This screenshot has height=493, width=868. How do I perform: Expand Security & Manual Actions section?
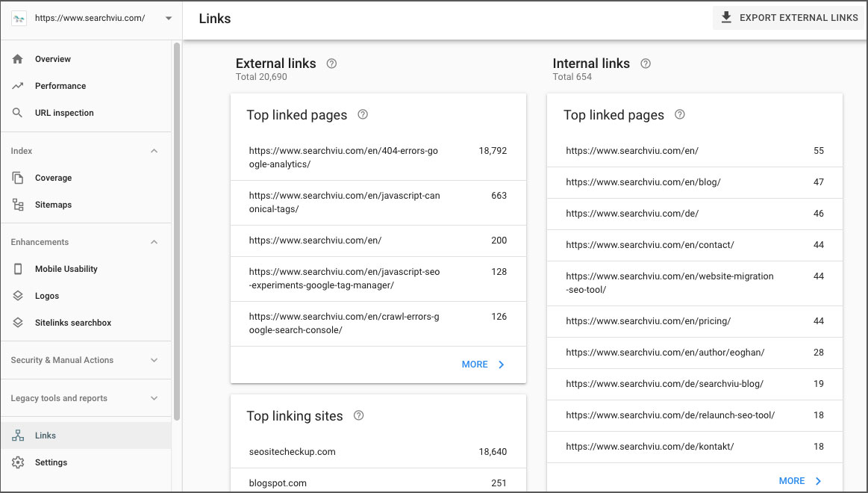(x=154, y=360)
